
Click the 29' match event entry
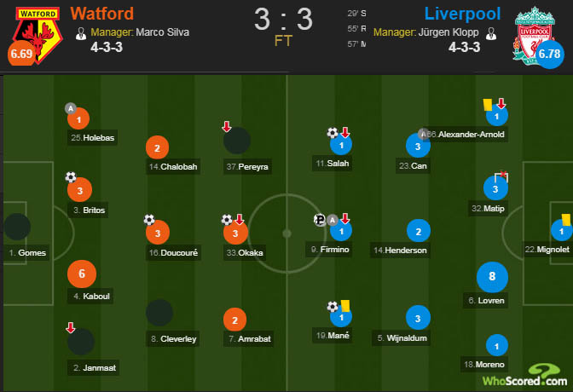[356, 14]
